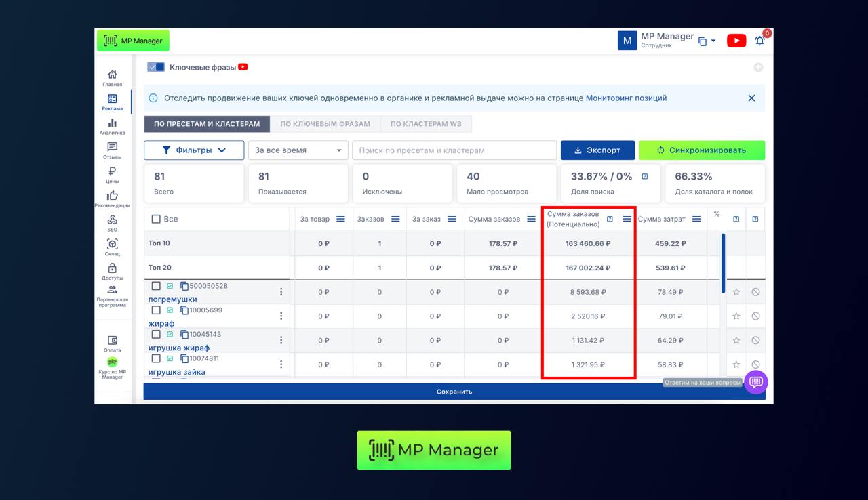Switch to По ключевым фразам tab
This screenshot has width=868, height=500.
pos(325,124)
